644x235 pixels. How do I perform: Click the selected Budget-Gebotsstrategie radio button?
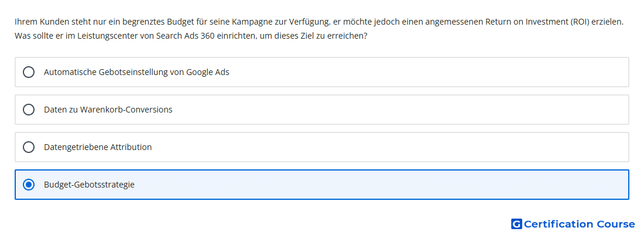pyautogui.click(x=28, y=185)
